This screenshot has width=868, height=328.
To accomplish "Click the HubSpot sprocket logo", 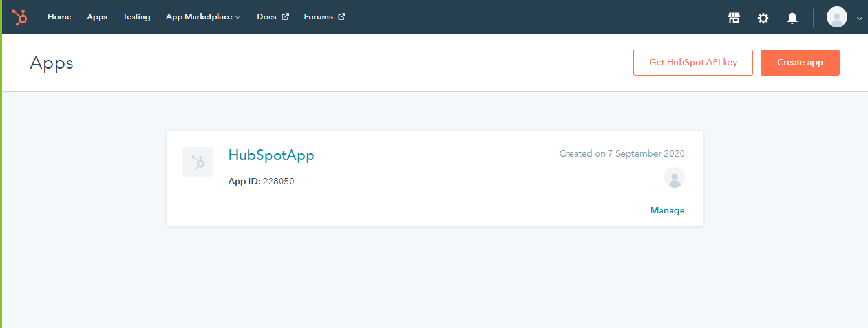I will 19,17.
